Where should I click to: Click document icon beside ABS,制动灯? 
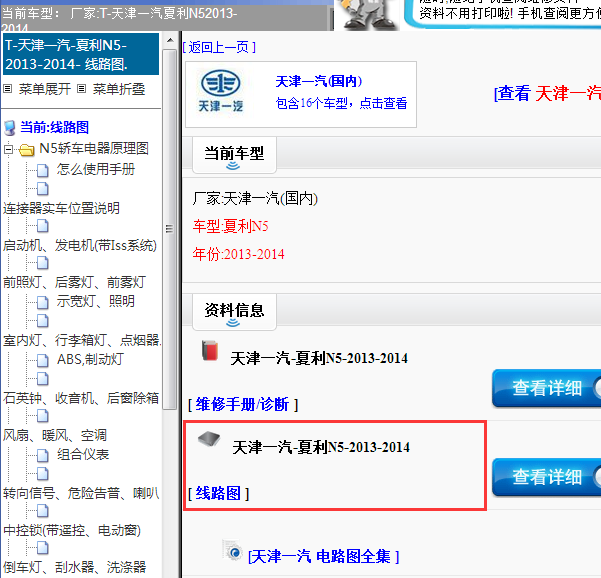pos(43,360)
